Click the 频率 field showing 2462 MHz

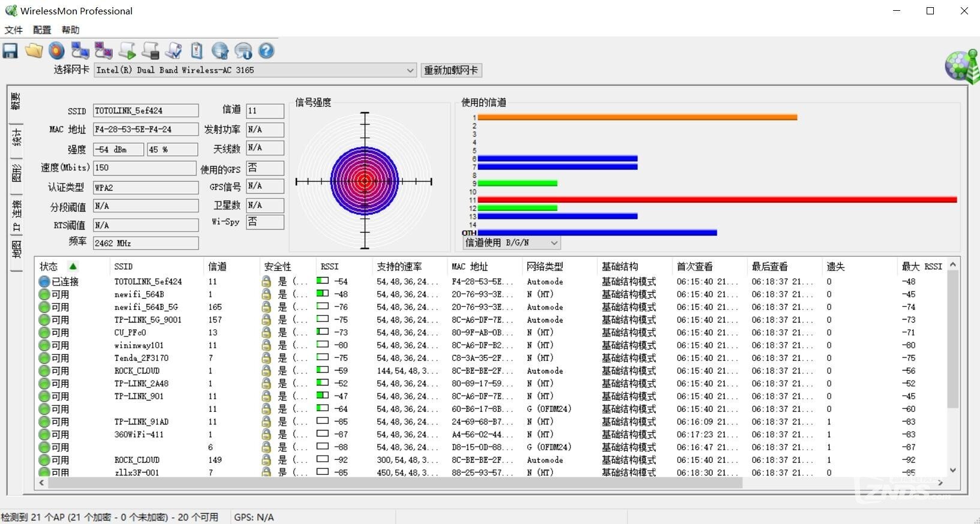[x=146, y=243]
